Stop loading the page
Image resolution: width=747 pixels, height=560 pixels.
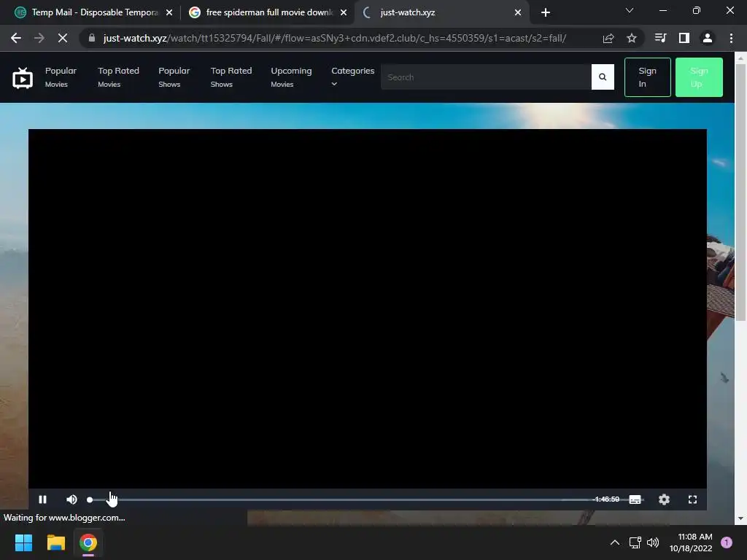click(x=63, y=38)
